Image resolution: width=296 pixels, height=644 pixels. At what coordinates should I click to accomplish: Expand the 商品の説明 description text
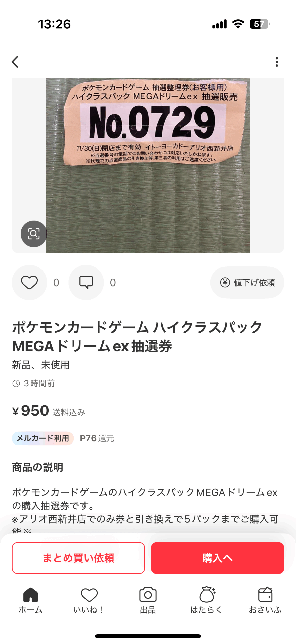pyautogui.click(x=145, y=506)
